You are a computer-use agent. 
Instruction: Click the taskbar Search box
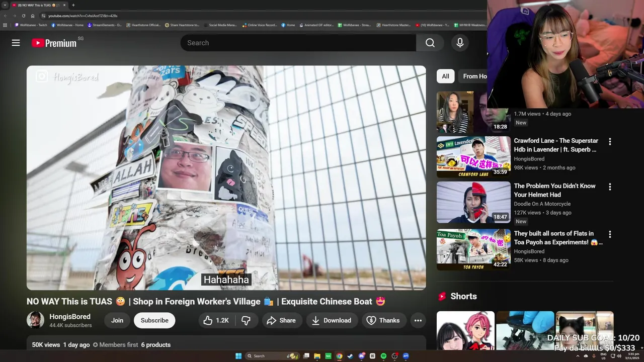click(x=272, y=356)
